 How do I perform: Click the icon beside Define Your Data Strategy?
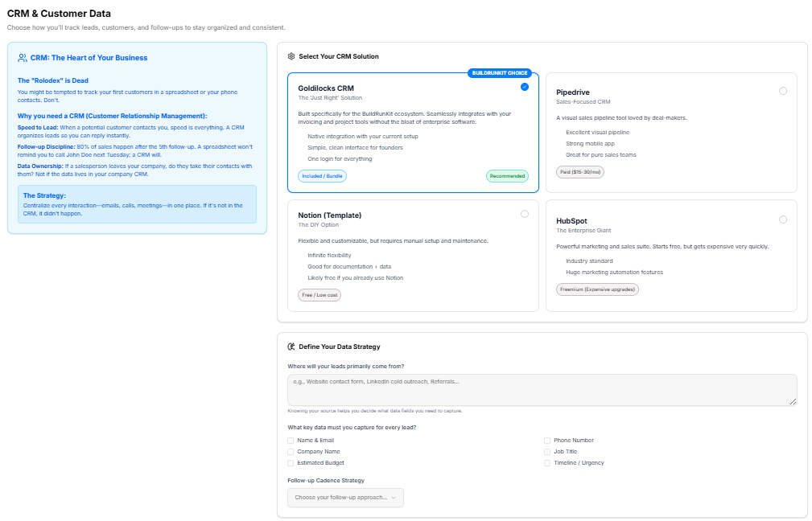click(x=291, y=347)
